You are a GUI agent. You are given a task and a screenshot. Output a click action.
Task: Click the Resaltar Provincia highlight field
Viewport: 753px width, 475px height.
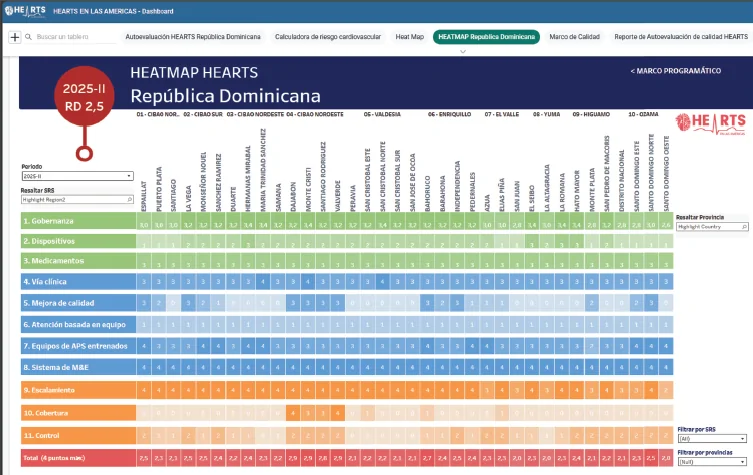coord(712,226)
